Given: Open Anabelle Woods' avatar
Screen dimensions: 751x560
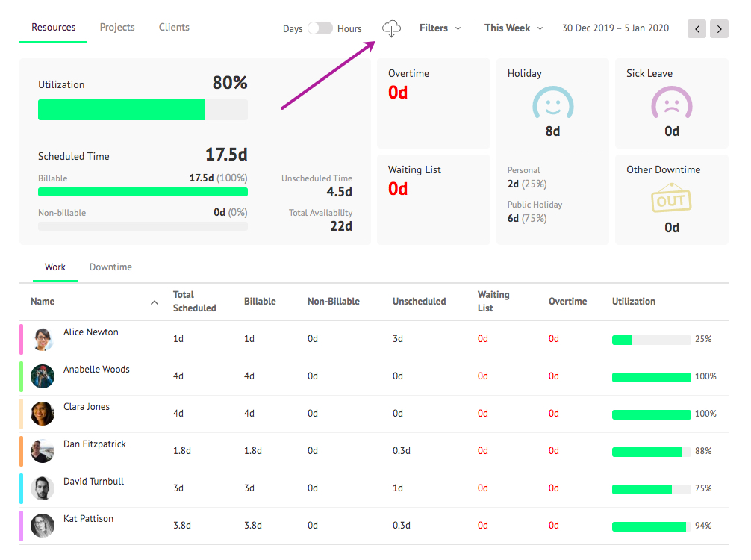Looking at the screenshot, I should 43,376.
